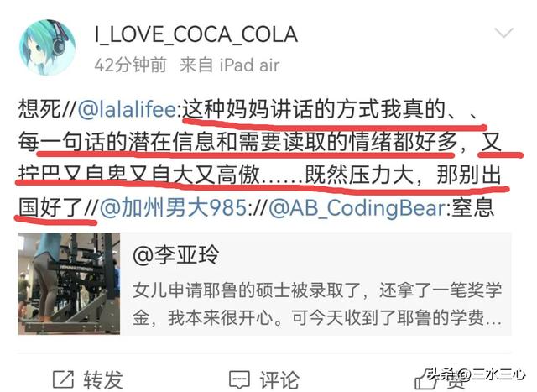Tap the thumbs-up like icon
Screen dimensions: 537x392
tap(425, 379)
